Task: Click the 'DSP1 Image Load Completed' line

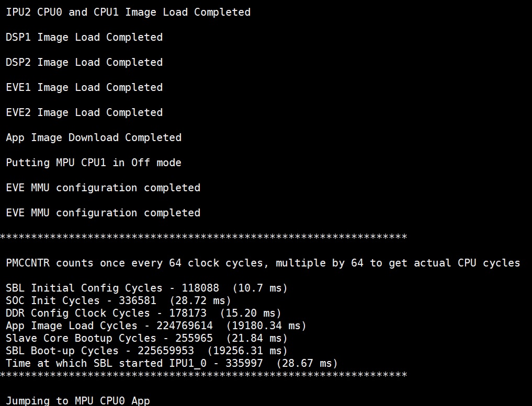Action: click(x=84, y=37)
